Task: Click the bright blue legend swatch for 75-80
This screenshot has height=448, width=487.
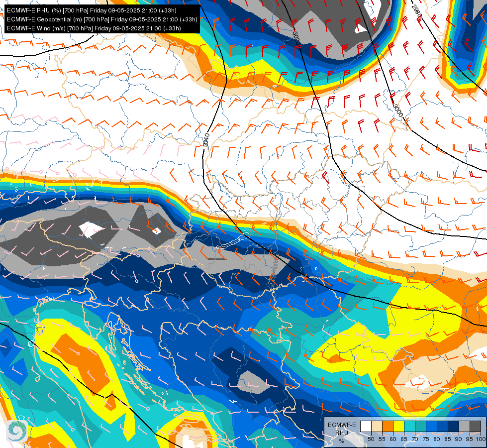Action: [432, 426]
